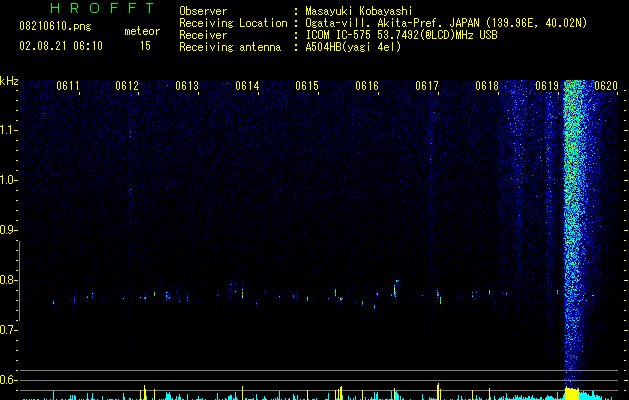Click the HROFFT title text

102,8
